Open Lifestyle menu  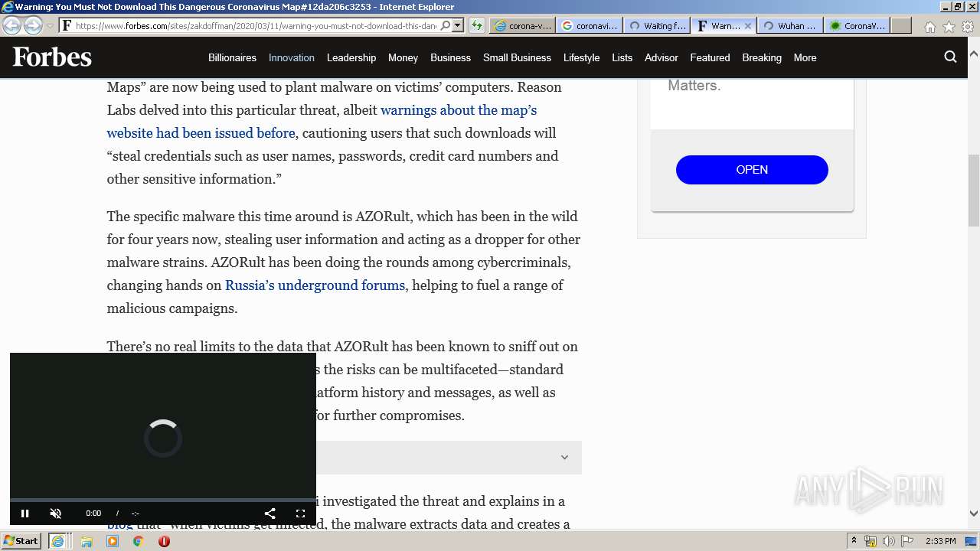coord(581,57)
